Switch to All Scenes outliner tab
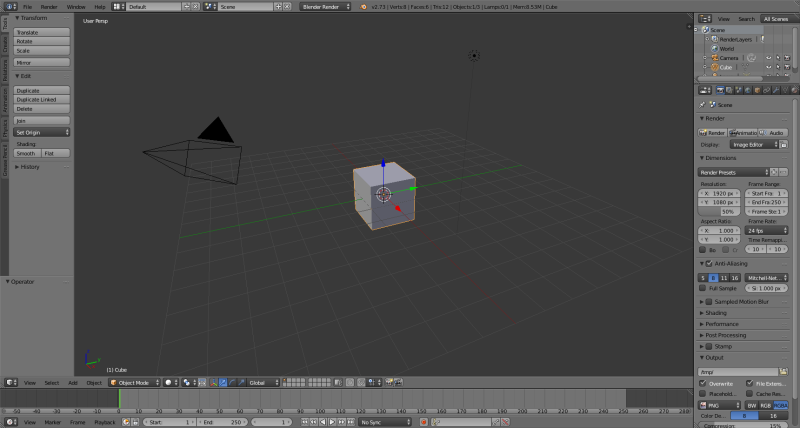Screen dimensions: 800x428 coord(775,19)
